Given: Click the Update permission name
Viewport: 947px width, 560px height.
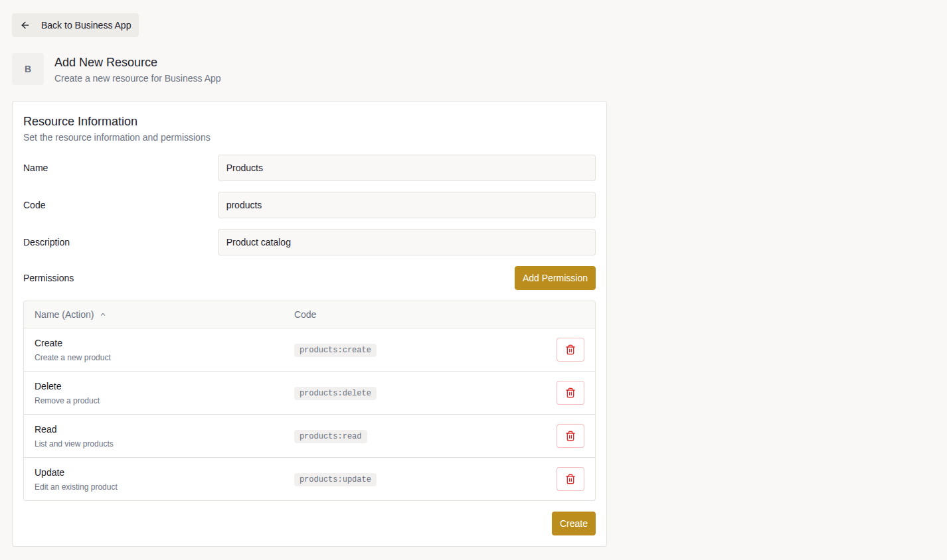Looking at the screenshot, I should click(50, 472).
